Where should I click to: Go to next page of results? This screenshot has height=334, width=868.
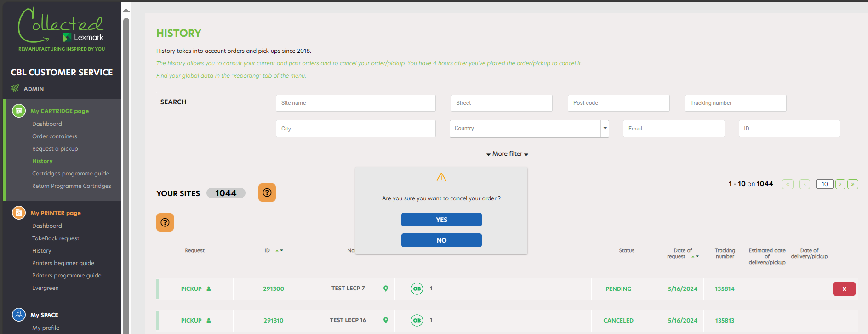click(x=840, y=184)
